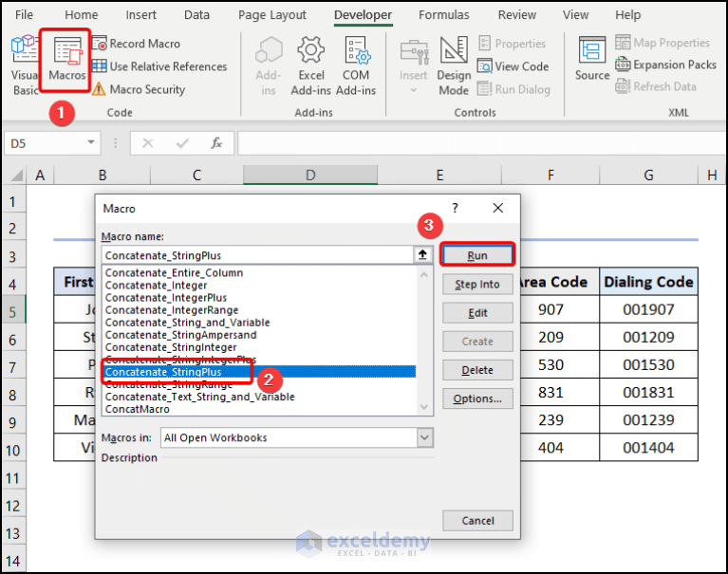The height and width of the screenshot is (574, 728).
Task: Click the formula bar Enter checkmark
Action: pyautogui.click(x=182, y=143)
